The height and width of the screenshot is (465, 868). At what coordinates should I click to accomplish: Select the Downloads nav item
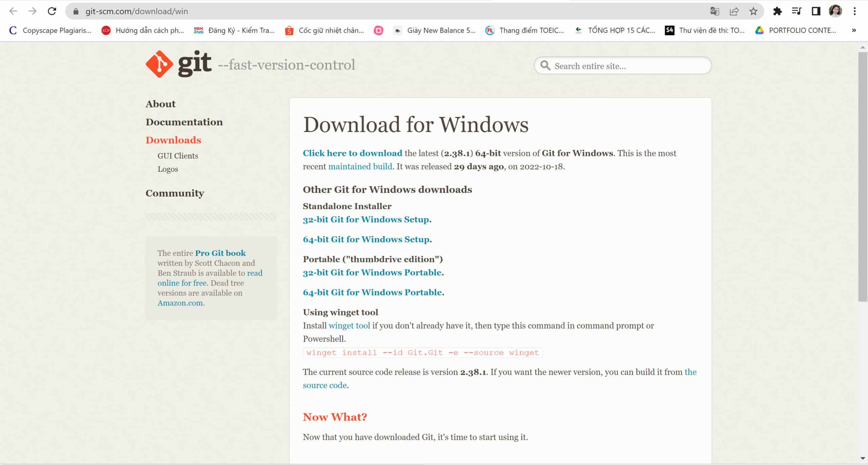[173, 140]
